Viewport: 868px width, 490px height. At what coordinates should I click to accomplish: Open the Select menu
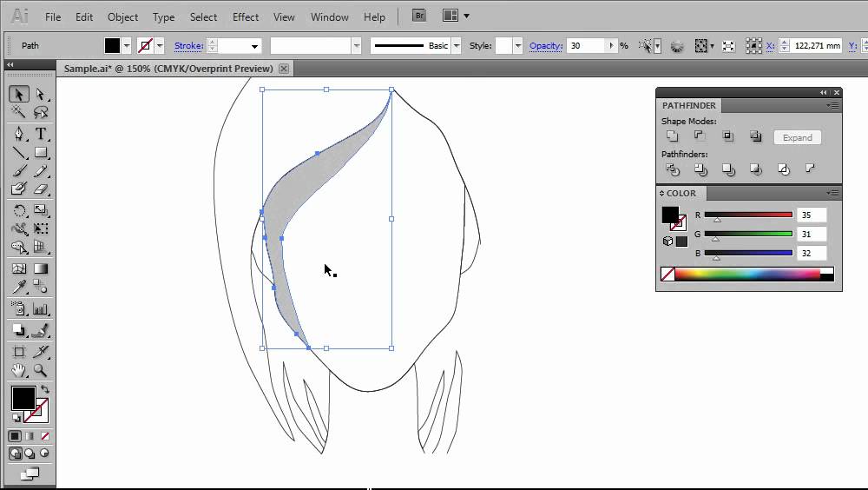(x=204, y=17)
